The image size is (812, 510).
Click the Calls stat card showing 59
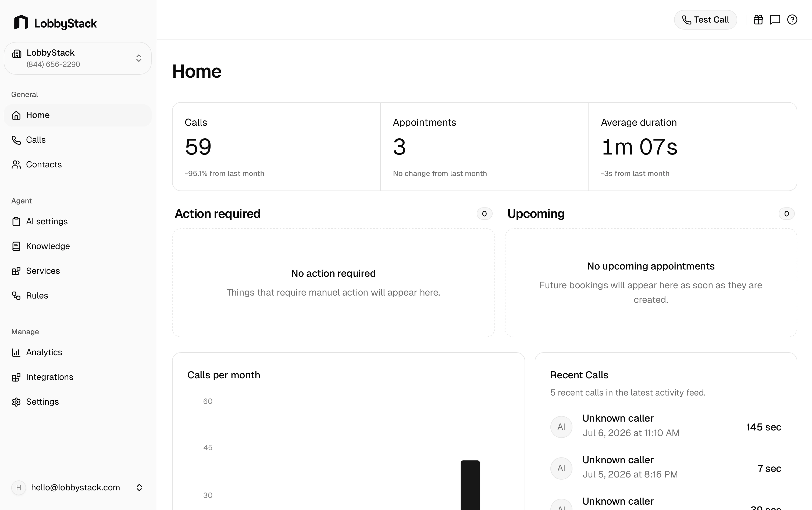click(276, 147)
